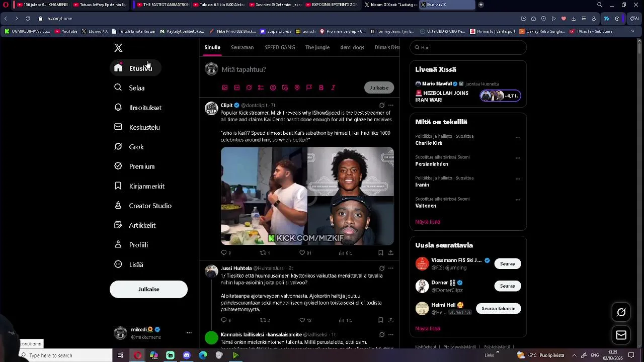The width and height of the screenshot is (644, 362).
Task: Switch to the Seurataan tab
Action: (x=242, y=47)
